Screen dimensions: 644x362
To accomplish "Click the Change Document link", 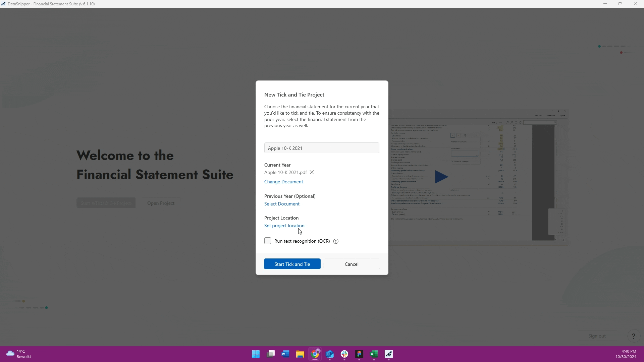I will click(283, 182).
